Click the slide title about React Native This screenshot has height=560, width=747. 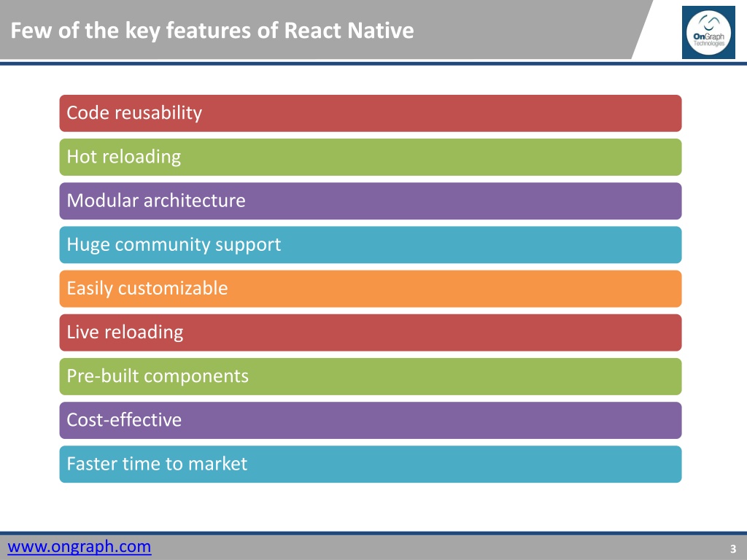(x=212, y=31)
